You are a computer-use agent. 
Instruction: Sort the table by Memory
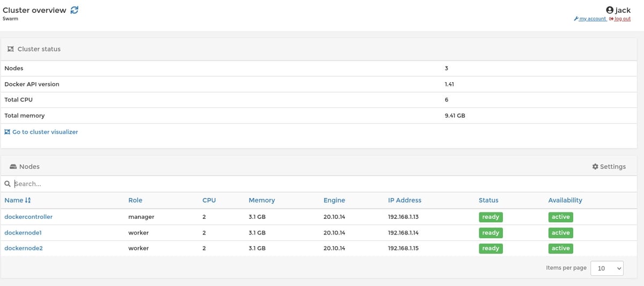tap(261, 200)
